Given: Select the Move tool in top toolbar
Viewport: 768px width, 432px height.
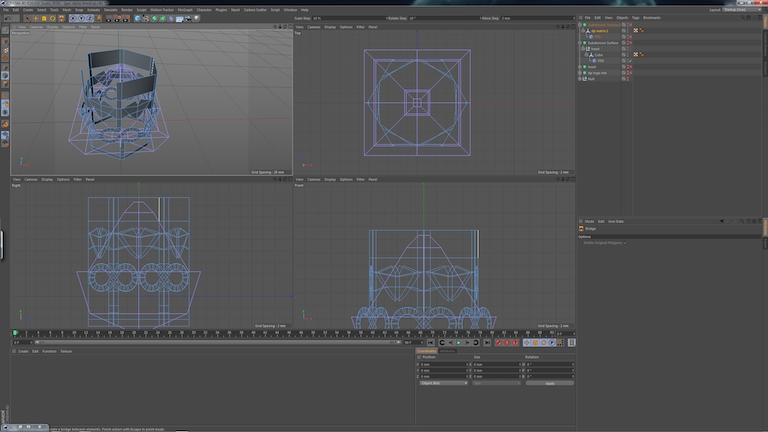Looking at the screenshot, I should point(35,19).
